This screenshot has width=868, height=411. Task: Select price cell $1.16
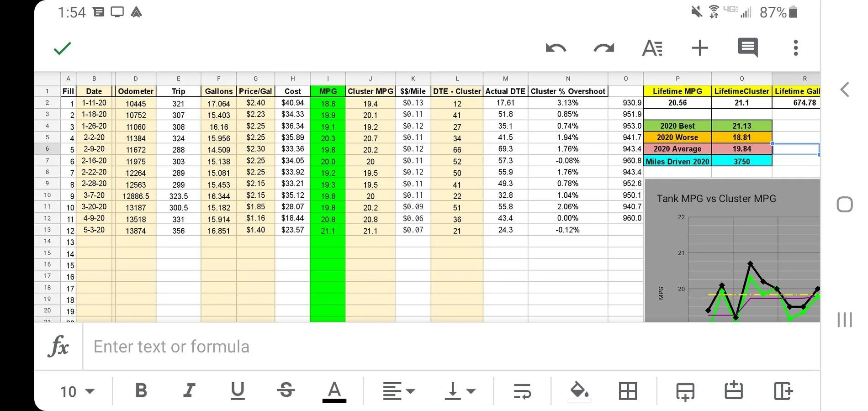point(255,218)
